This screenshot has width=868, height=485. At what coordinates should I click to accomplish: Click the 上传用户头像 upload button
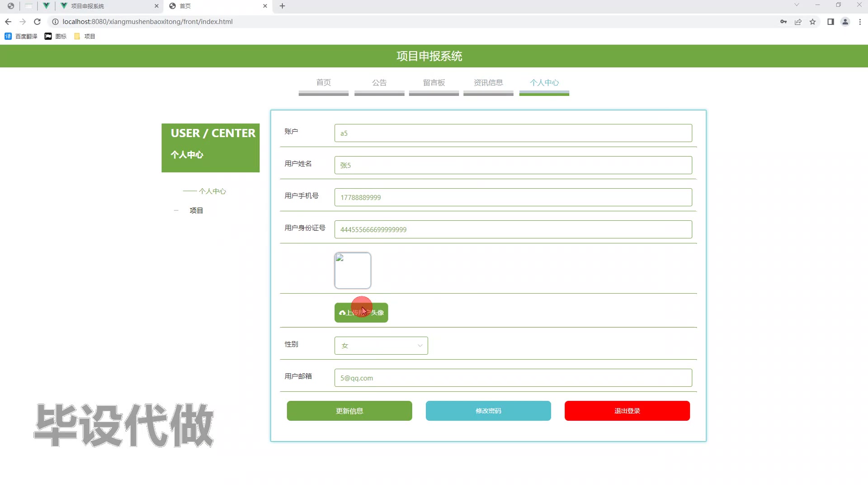pyautogui.click(x=361, y=313)
